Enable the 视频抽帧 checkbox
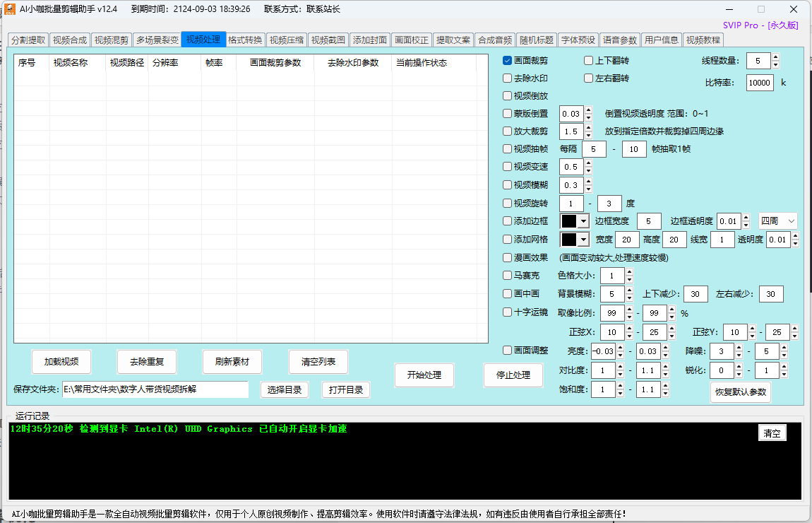Viewport: 812px width, 523px height. [508, 148]
